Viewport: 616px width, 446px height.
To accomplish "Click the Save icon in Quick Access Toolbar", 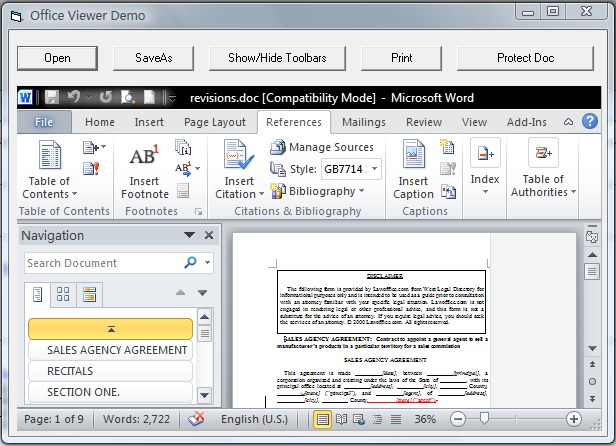I will pyautogui.click(x=51, y=98).
